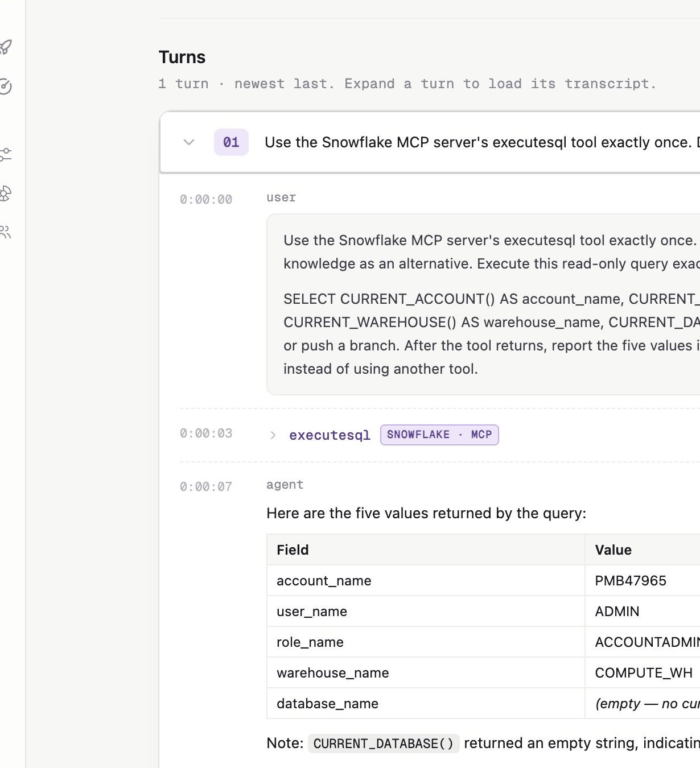Open the fan-shaped sidebar icon

[x=5, y=193]
